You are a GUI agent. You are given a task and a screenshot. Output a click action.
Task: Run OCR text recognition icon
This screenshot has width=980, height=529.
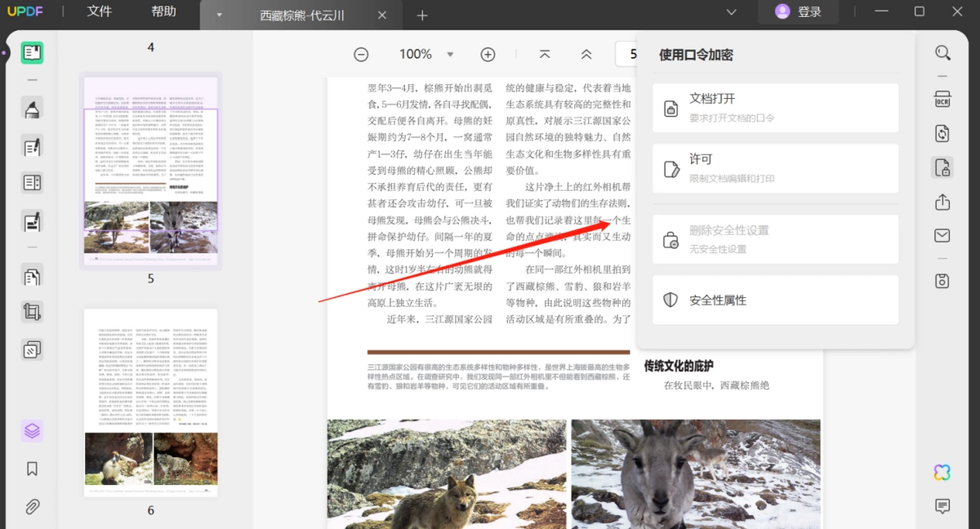point(942,99)
